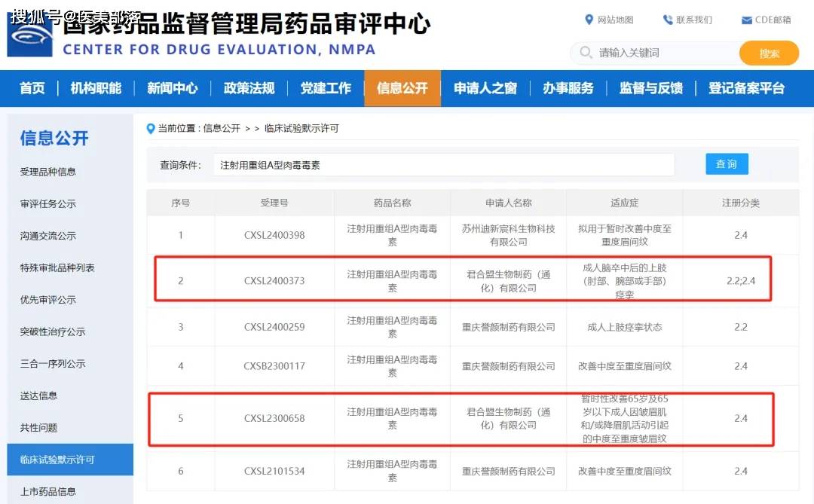Screen dimensions: 814x504
Task: Select 受理品种信息 in the sidebar
Action: point(47,172)
